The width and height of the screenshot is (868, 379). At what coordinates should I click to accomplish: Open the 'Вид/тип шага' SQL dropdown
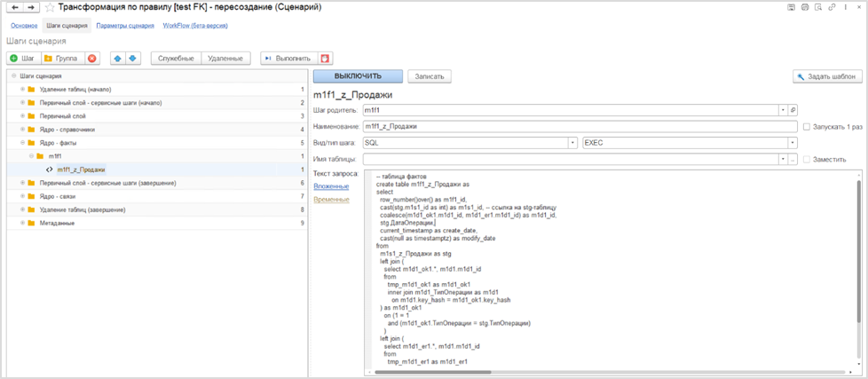pos(572,143)
